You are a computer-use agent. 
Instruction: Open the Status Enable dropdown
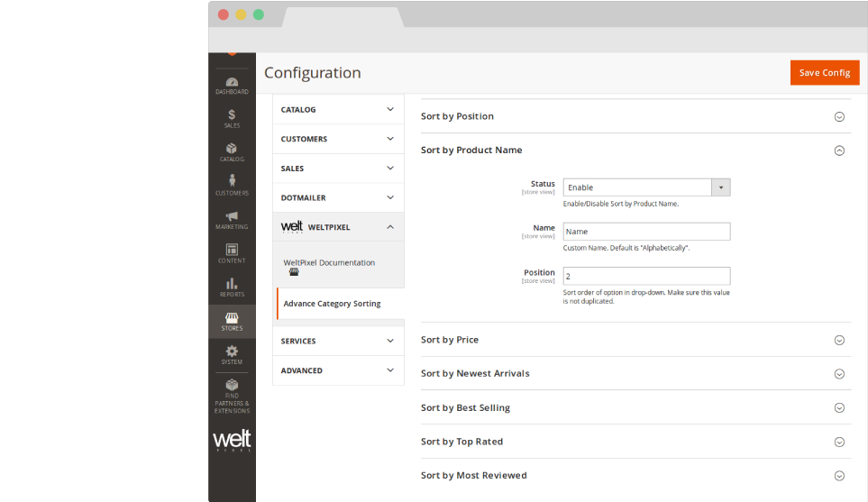[x=646, y=187]
